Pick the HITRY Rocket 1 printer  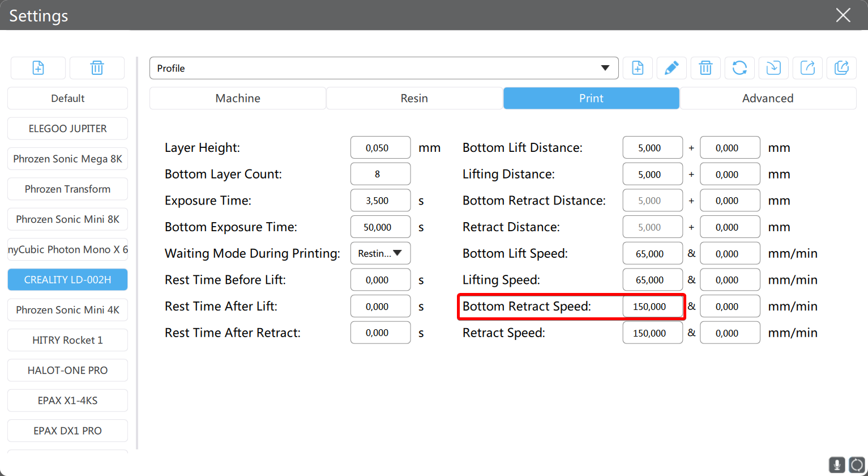[68, 340]
